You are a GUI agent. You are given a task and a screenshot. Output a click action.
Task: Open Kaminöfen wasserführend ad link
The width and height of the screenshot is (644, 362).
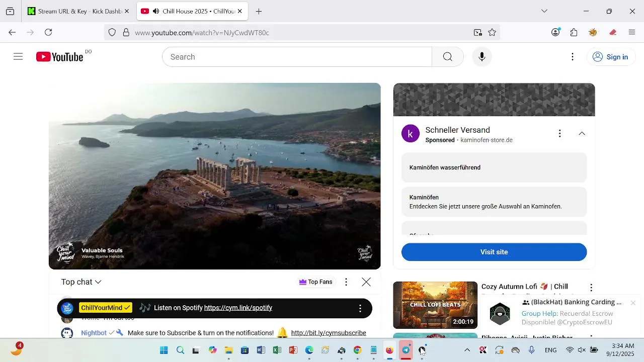point(494,167)
